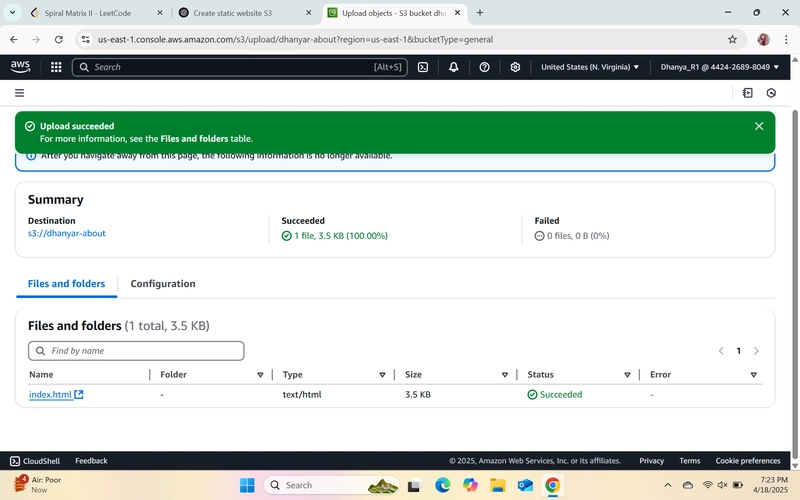Open a new browser tab
Image resolution: width=800 pixels, height=500 pixels.
tap(480, 13)
